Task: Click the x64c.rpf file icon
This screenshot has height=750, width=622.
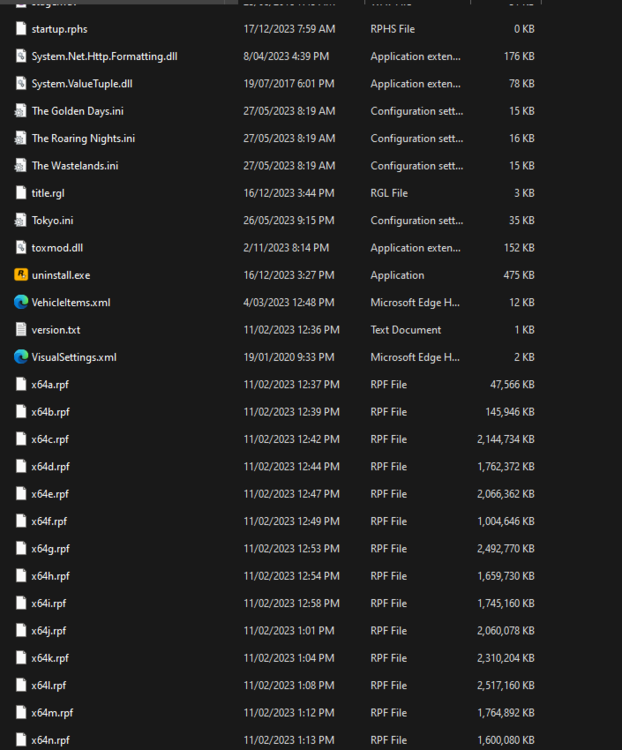Action: click(x=21, y=439)
